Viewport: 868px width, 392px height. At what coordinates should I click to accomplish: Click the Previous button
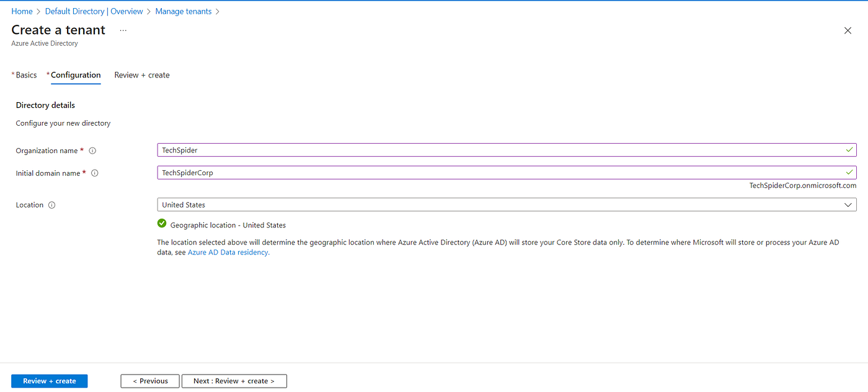click(x=149, y=380)
